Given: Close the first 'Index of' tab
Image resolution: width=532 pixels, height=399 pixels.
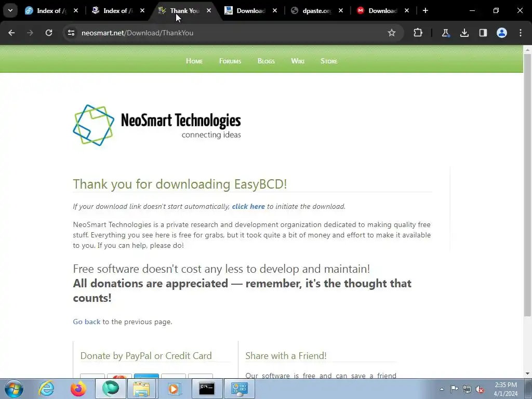Looking at the screenshot, I should [x=76, y=10].
